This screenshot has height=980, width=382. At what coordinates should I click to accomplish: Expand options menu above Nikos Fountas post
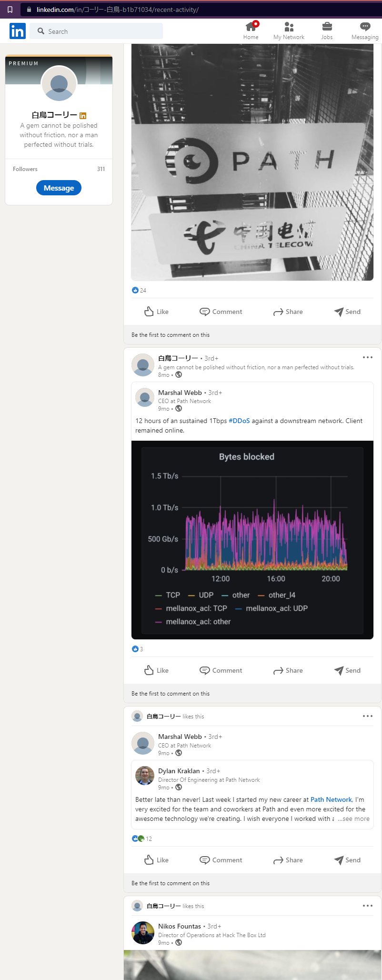pyautogui.click(x=367, y=906)
